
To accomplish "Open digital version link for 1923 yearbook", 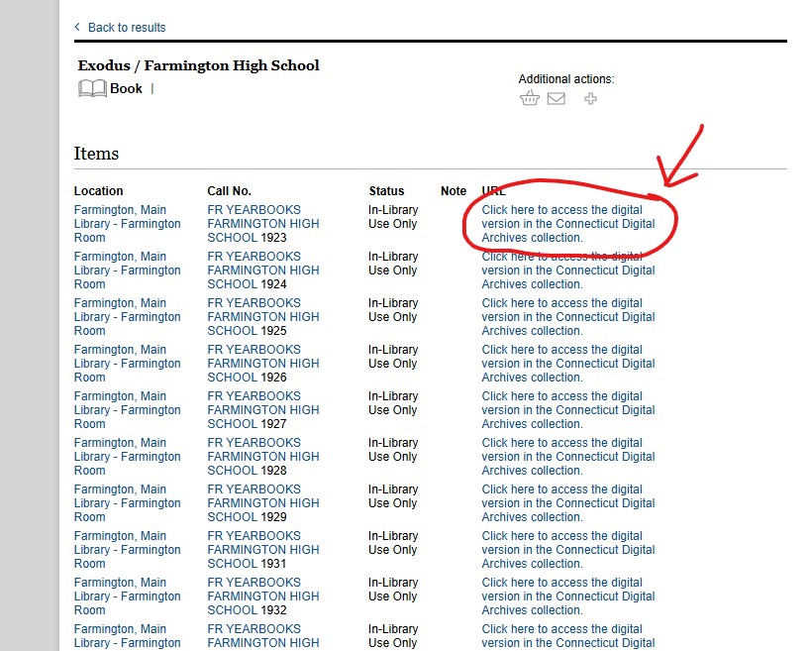I will click(568, 224).
